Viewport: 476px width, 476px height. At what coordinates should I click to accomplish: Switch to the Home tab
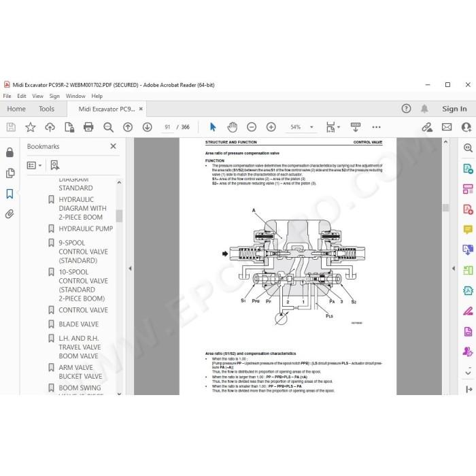(x=16, y=109)
